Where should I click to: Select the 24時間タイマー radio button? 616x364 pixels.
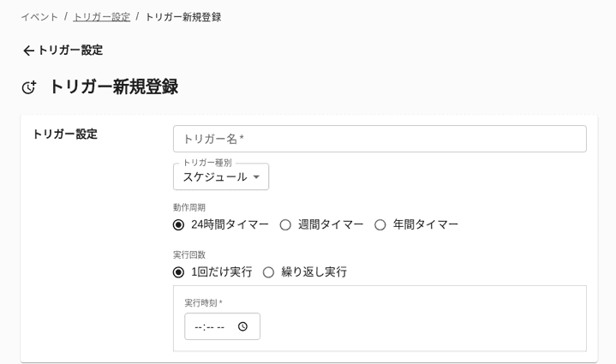pos(178,224)
